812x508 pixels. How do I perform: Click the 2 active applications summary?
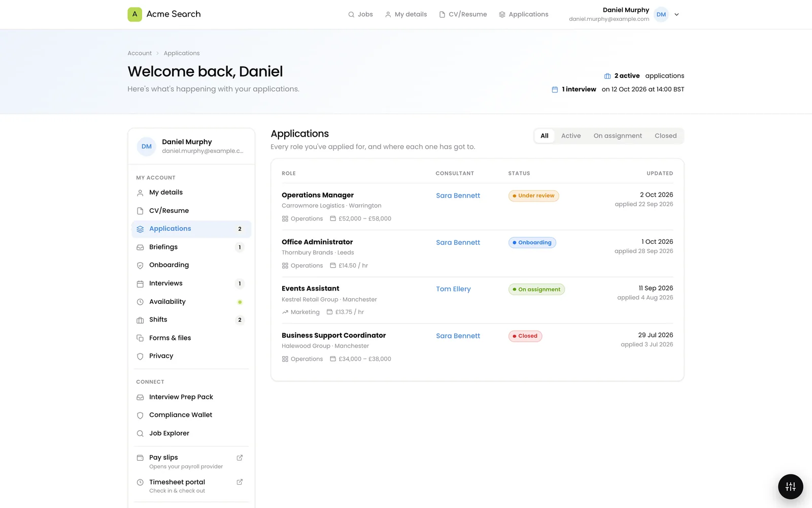coord(644,76)
